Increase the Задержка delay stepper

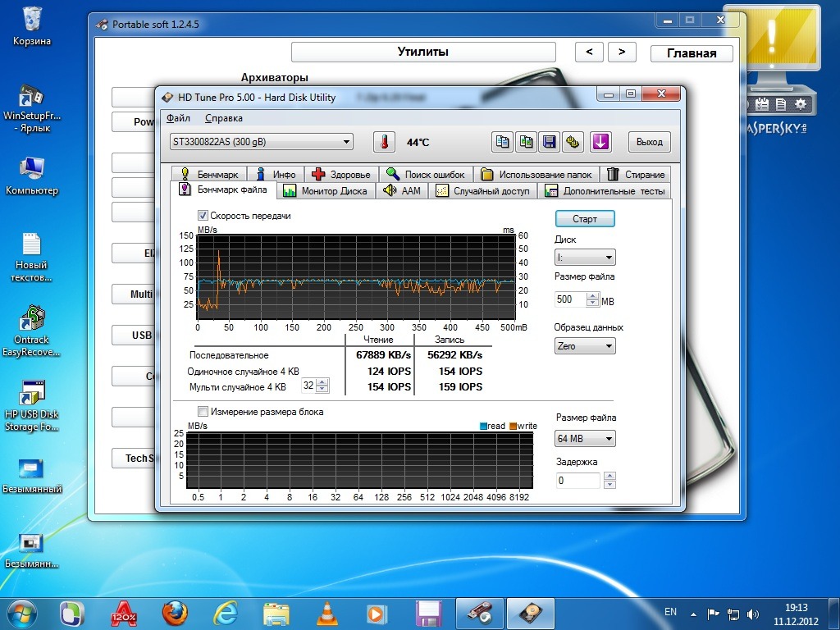click(609, 477)
